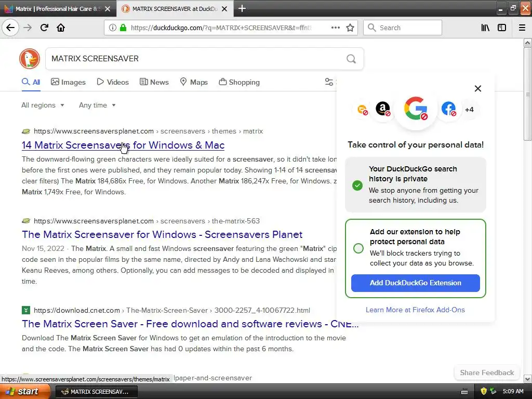The width and height of the screenshot is (532, 399).
Task: Open the browser home page
Action: 61,28
